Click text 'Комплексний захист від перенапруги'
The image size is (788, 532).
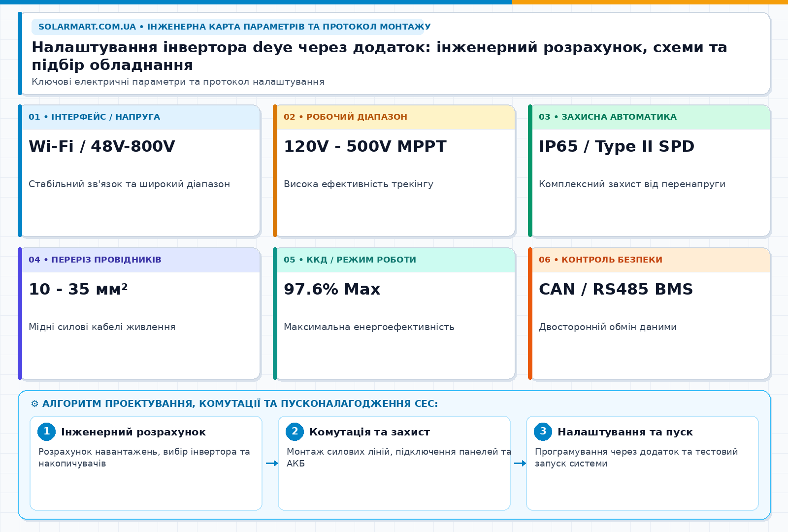pyautogui.click(x=632, y=184)
